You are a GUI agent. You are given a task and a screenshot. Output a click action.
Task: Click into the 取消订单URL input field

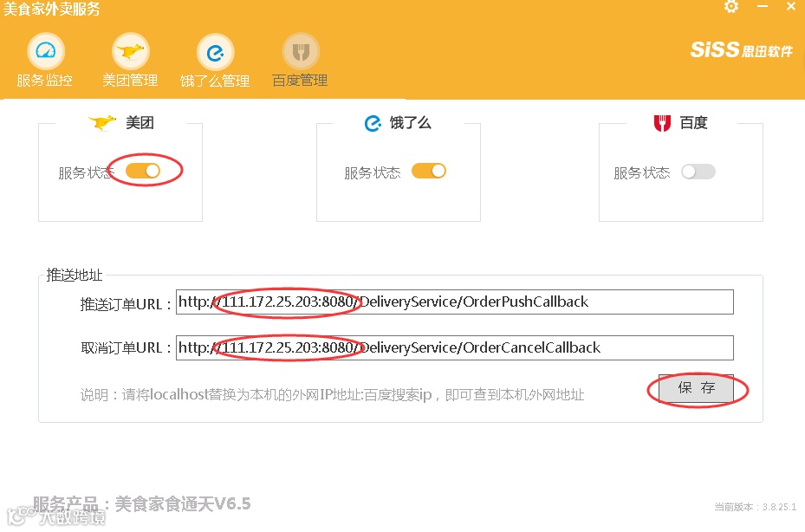coord(454,348)
